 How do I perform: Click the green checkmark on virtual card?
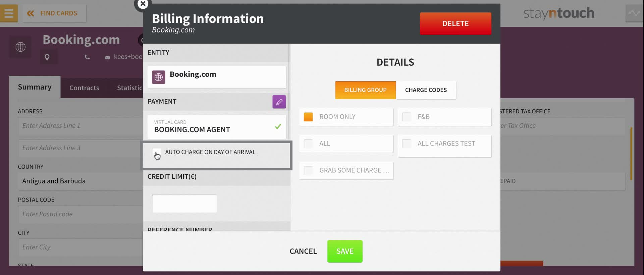(278, 126)
